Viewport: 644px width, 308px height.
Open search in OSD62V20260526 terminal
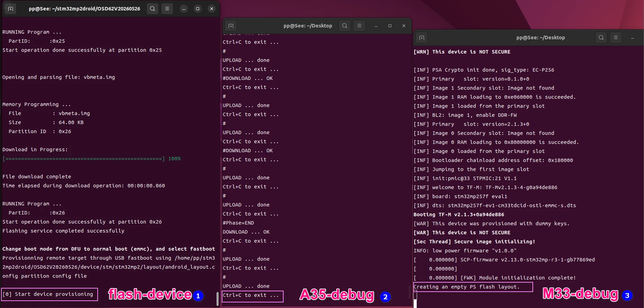[153, 9]
